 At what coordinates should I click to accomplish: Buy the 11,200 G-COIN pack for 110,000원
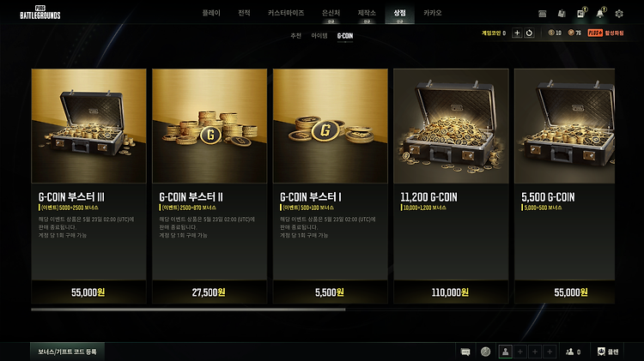click(x=451, y=292)
